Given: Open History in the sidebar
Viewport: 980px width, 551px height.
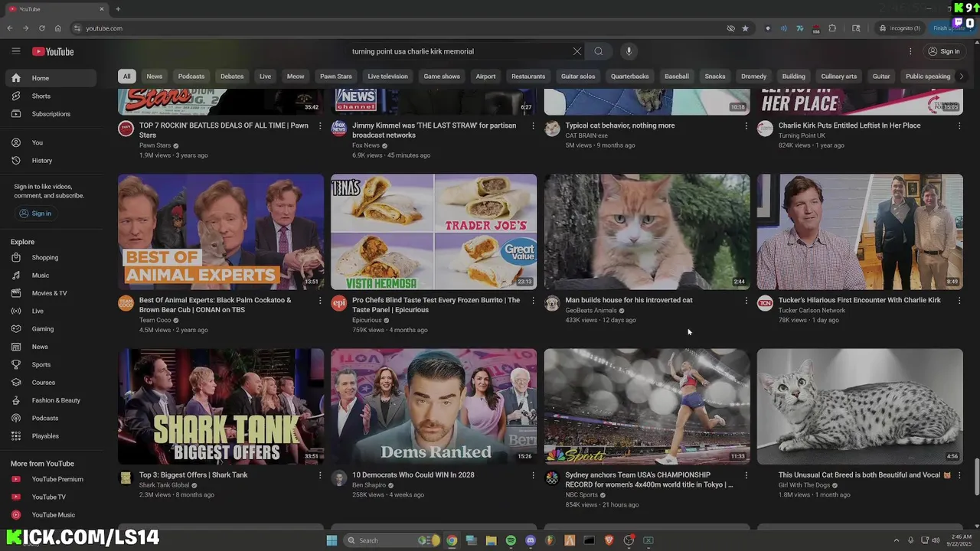Looking at the screenshot, I should point(51,161).
